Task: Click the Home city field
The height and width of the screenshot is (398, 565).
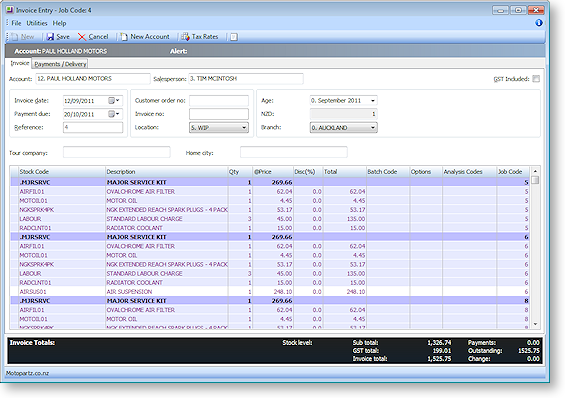Action: click(x=294, y=152)
